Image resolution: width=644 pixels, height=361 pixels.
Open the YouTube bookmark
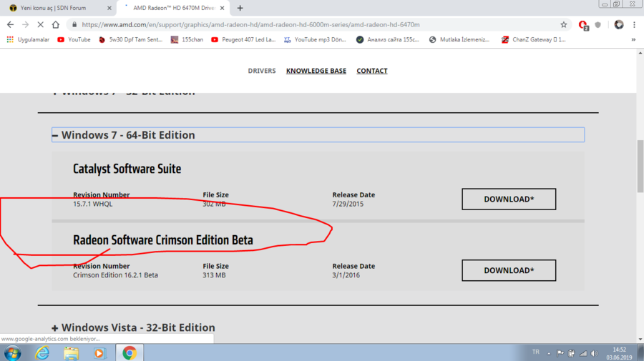[x=74, y=40]
